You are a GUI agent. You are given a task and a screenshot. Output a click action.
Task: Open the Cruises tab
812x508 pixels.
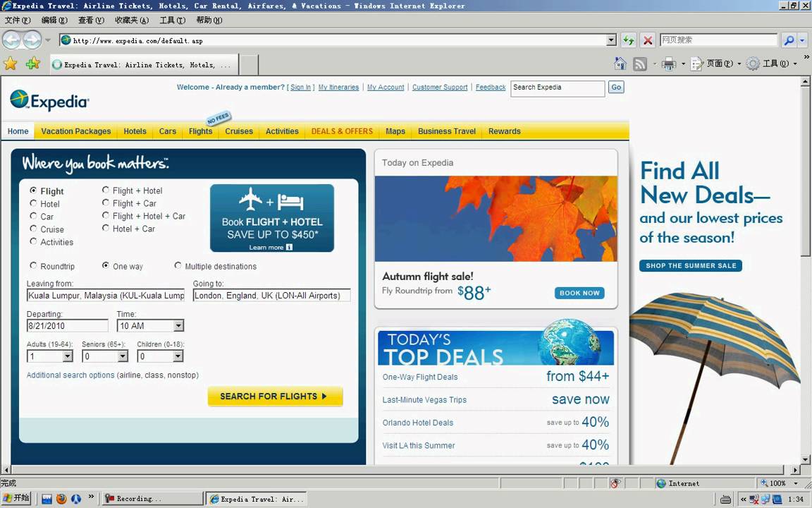(239, 131)
